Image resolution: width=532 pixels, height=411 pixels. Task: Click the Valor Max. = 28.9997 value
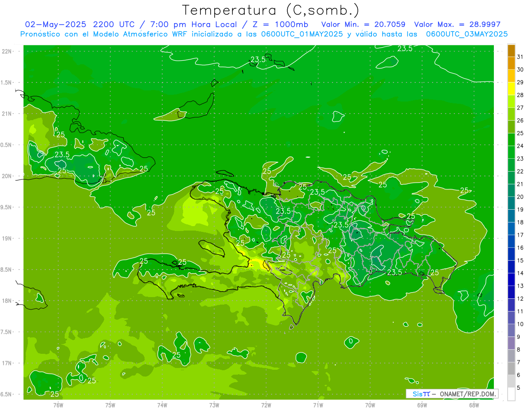coord(457,24)
